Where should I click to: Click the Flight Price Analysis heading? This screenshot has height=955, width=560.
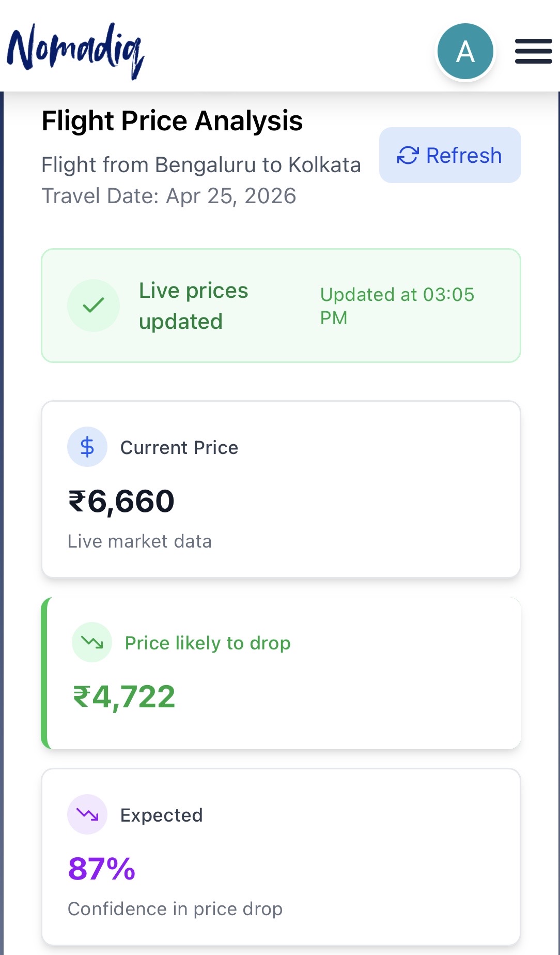tap(172, 121)
